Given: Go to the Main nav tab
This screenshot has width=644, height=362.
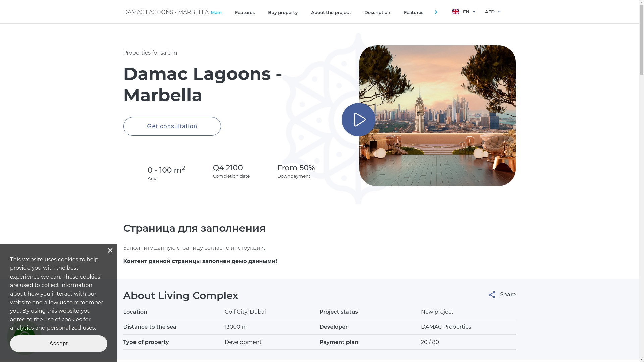Looking at the screenshot, I should click(216, 12).
